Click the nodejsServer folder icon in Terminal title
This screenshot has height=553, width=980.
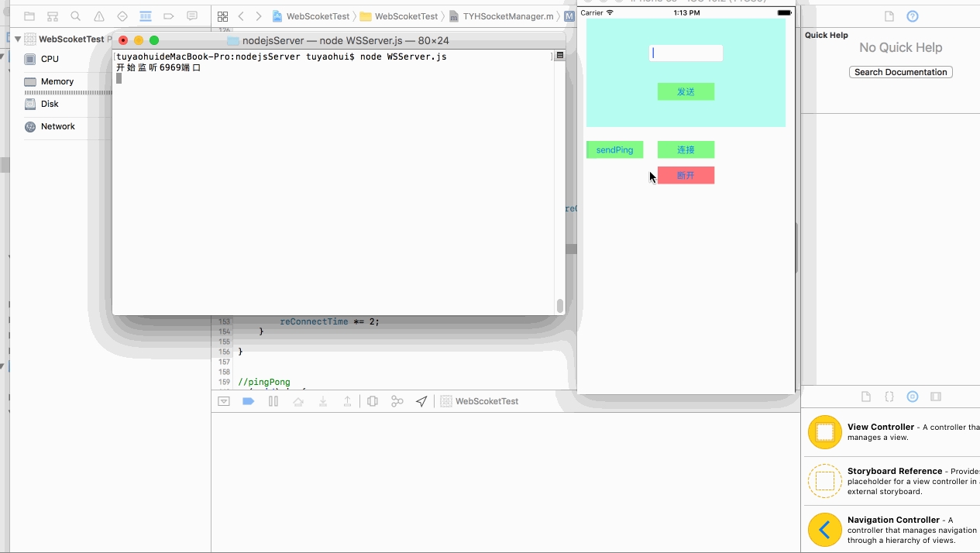tap(232, 40)
